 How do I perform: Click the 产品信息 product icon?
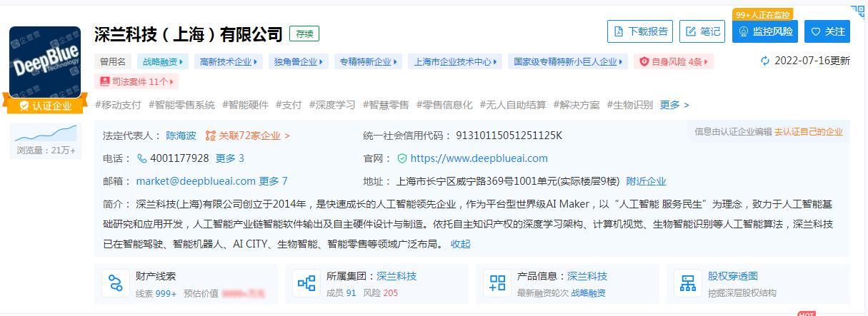pos(497,283)
